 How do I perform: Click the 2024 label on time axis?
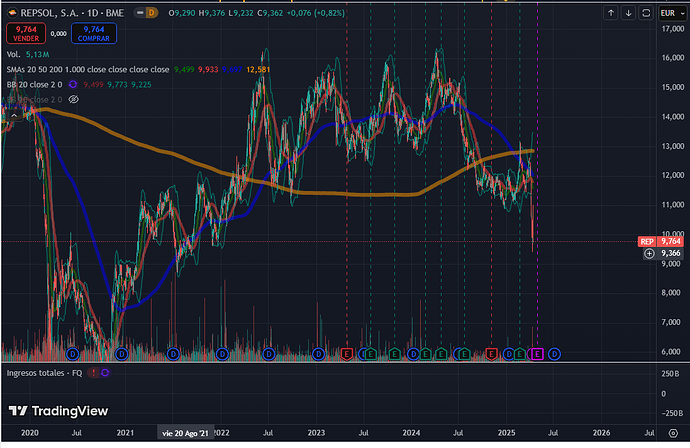click(x=411, y=433)
